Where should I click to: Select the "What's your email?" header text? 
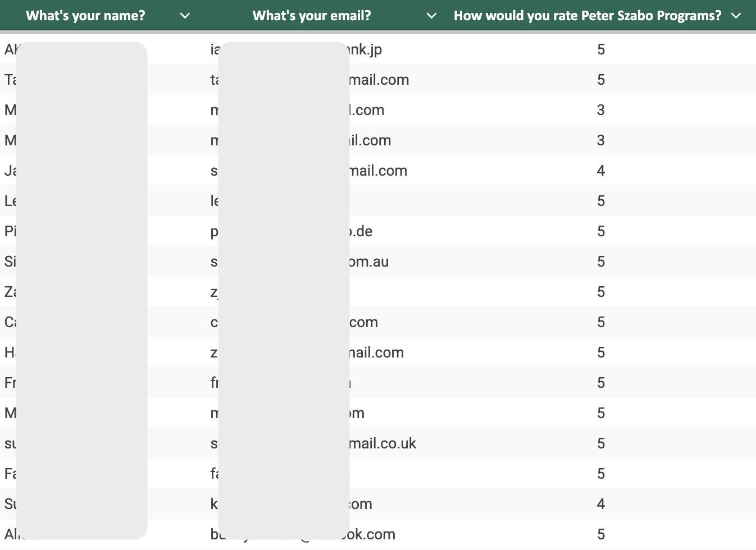click(312, 16)
